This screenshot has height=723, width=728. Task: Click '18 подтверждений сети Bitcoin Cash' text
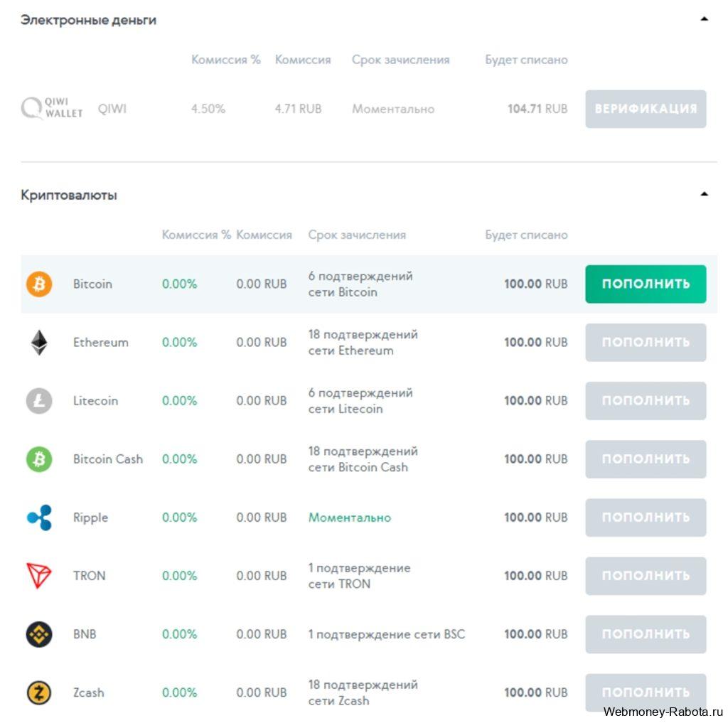pos(363,459)
